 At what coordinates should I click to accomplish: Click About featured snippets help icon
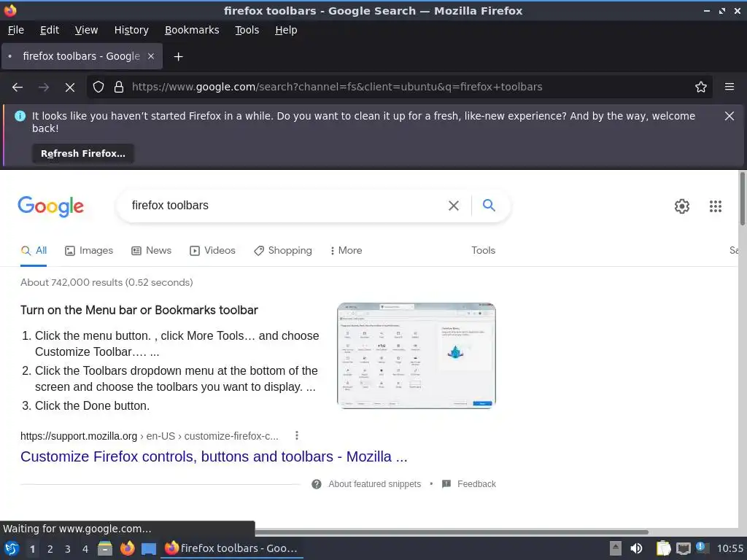(317, 484)
